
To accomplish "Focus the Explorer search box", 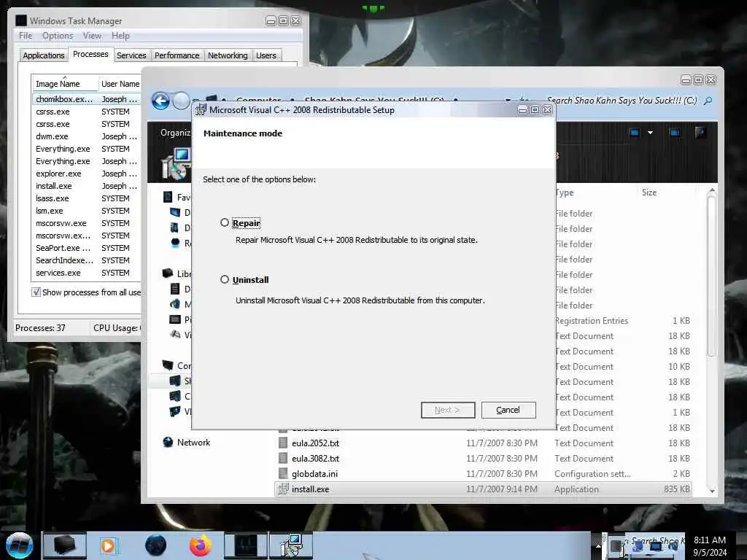I will coord(622,101).
